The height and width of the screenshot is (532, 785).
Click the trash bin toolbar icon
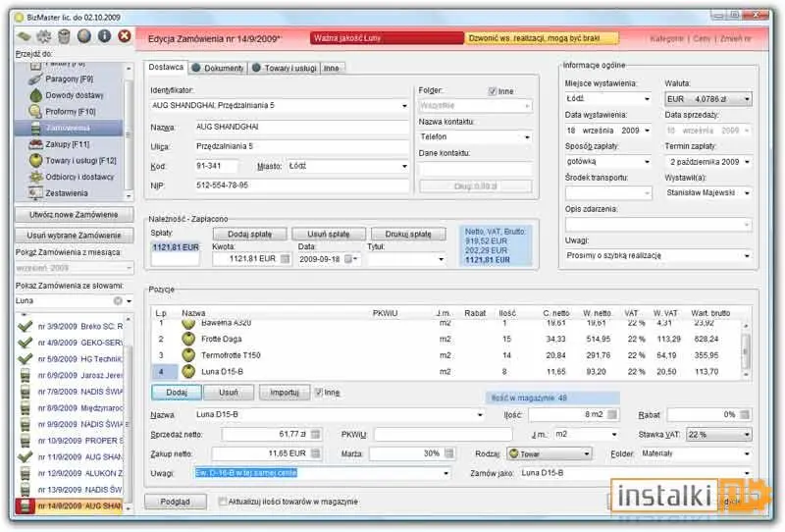click(x=64, y=36)
